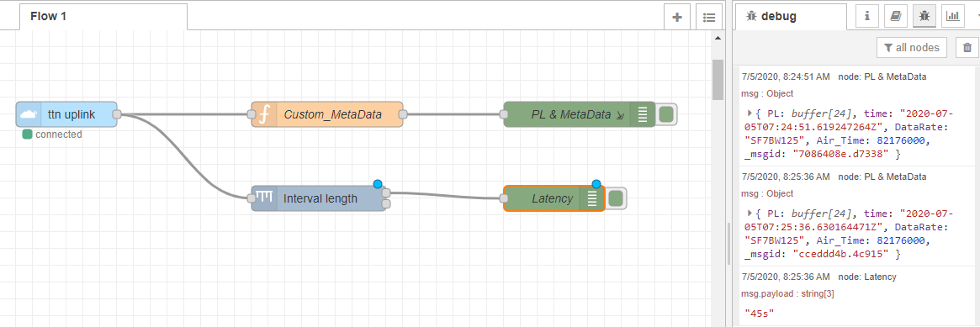Open the dashboard chart sidebar icon
Image resolution: width=980 pixels, height=327 pixels.
[x=953, y=16]
